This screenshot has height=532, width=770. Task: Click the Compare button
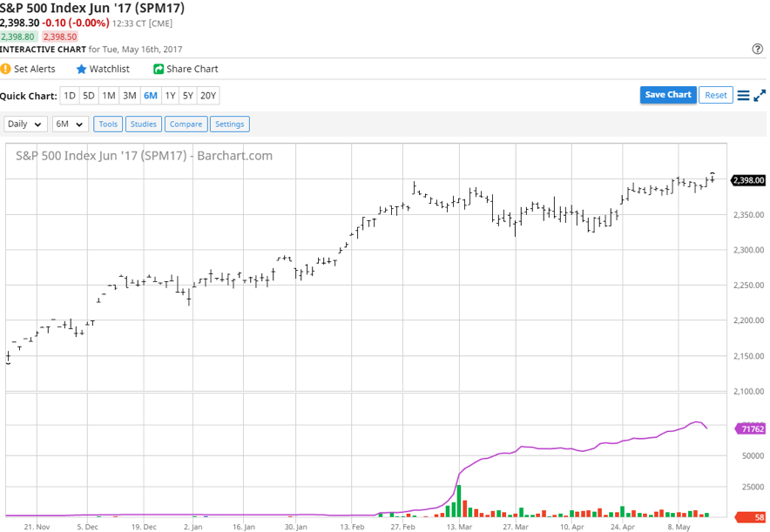point(186,125)
